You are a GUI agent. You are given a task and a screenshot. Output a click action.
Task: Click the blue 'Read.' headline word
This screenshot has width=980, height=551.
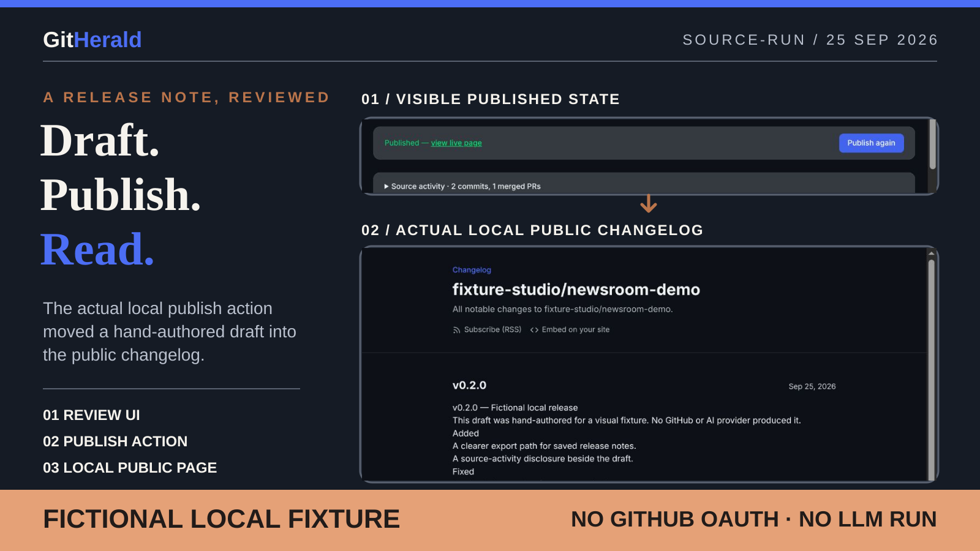97,250
